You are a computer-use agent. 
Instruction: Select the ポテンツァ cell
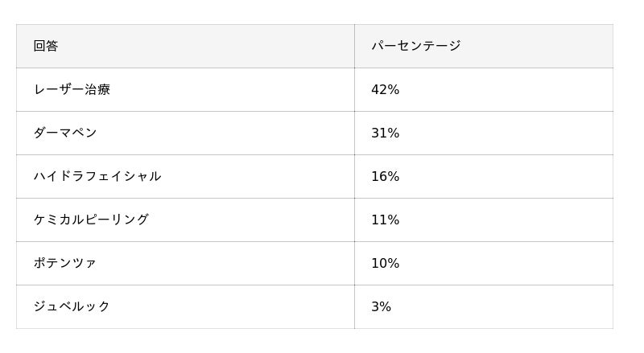[x=185, y=263]
